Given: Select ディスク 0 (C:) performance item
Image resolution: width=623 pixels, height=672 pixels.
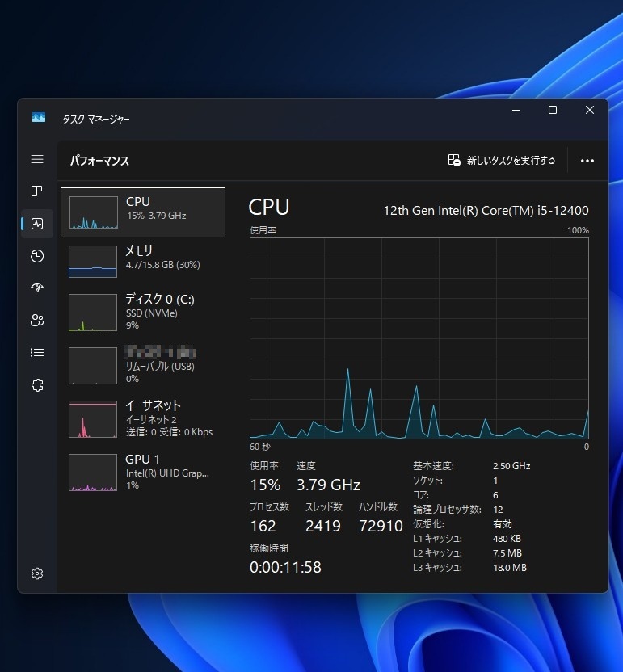Looking at the screenshot, I should point(143,312).
